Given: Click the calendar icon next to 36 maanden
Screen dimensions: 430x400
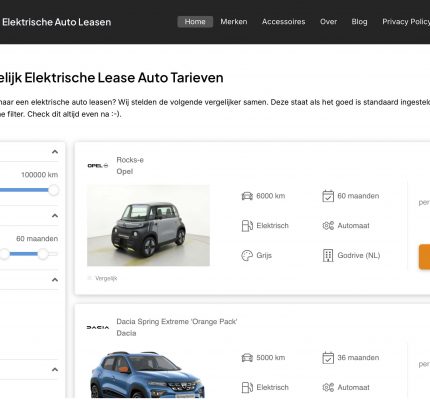Looking at the screenshot, I should (328, 358).
